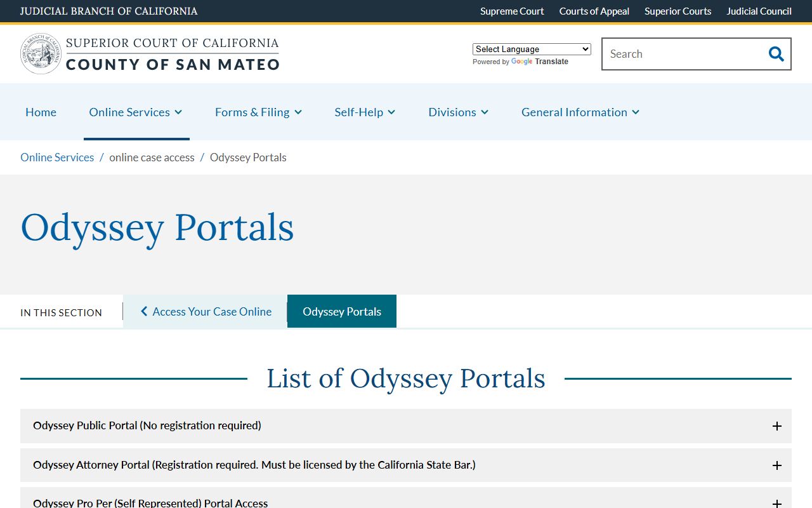Screen dimensions: 812x508
Task: Go back via Access Your Case Online
Action: pos(206,312)
